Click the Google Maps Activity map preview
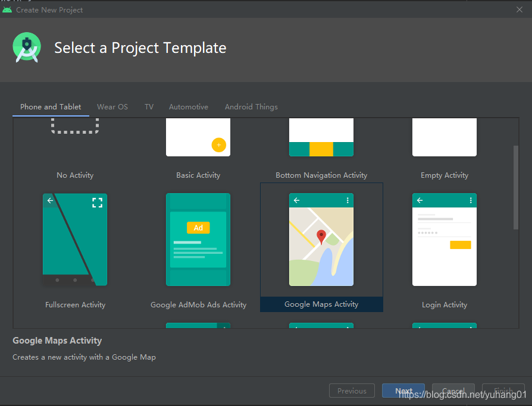Image resolution: width=532 pixels, height=406 pixels. (x=321, y=240)
